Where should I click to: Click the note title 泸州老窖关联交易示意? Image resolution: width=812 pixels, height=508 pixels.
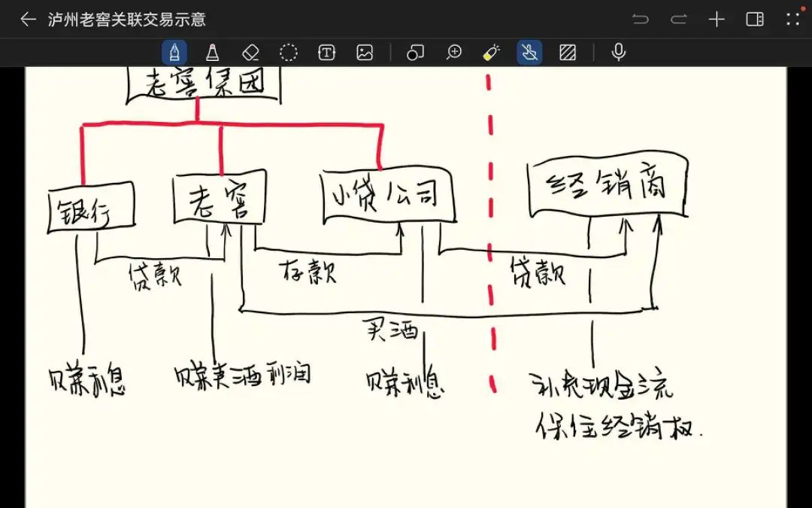(x=127, y=20)
